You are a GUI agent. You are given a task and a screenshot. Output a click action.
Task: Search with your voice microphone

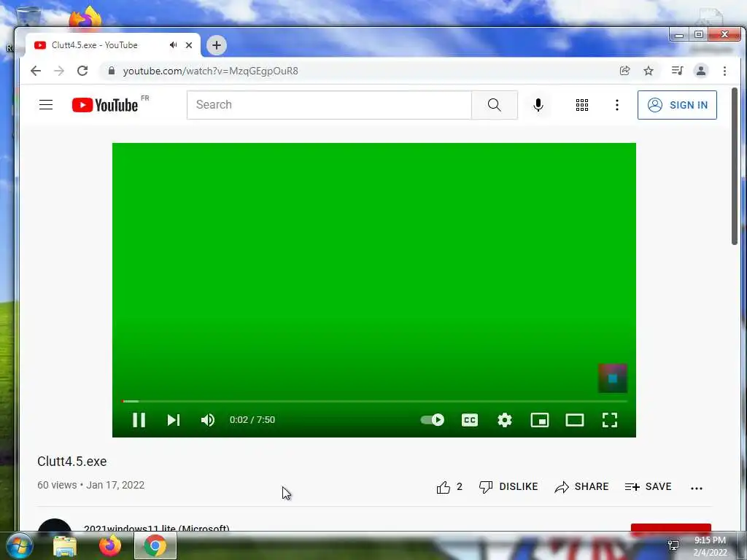click(x=538, y=105)
